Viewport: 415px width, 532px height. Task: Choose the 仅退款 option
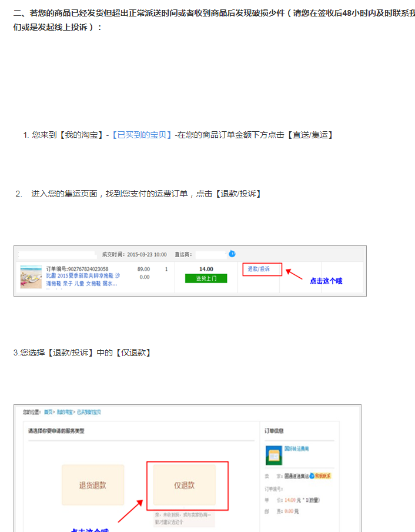(x=185, y=485)
